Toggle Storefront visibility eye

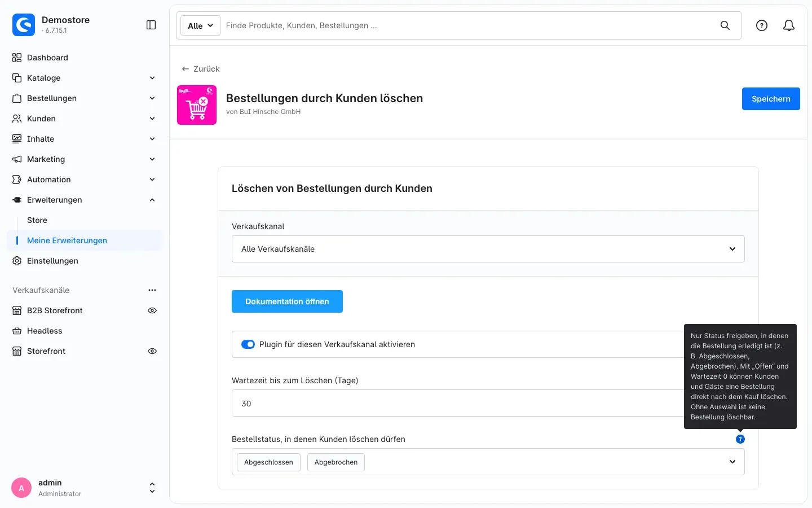coord(152,351)
